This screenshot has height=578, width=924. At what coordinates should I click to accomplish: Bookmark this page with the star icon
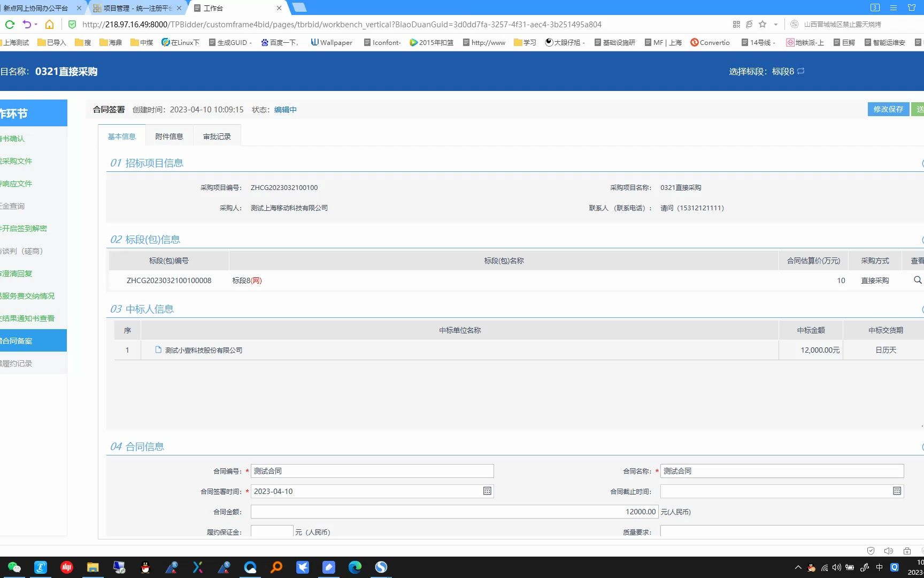tap(763, 24)
